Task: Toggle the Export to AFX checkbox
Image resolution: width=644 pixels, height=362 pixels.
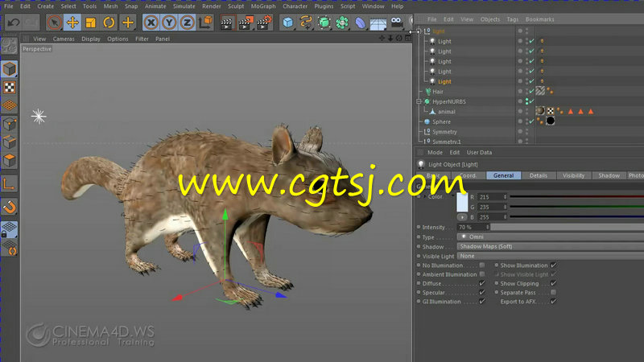Action: click(x=554, y=301)
